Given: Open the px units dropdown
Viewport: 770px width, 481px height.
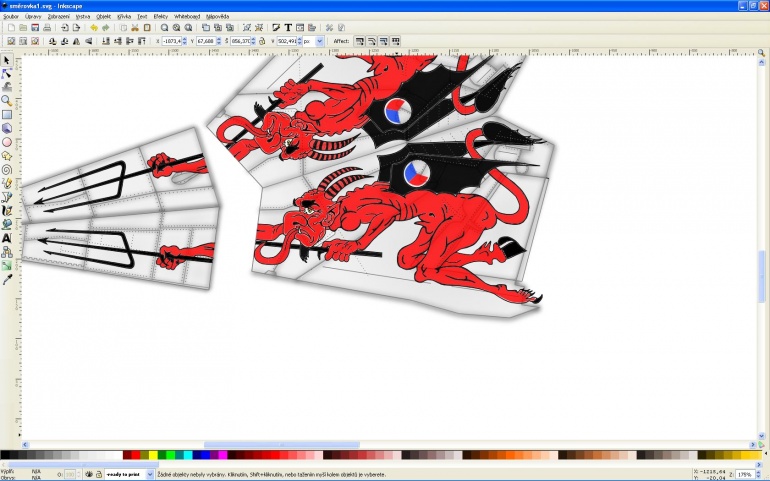Looking at the screenshot, I should 319,41.
